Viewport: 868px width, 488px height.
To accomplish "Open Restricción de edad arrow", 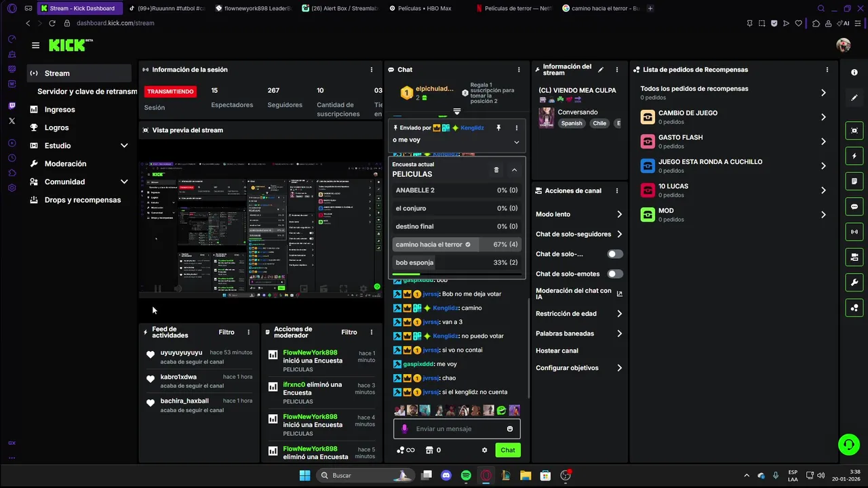I will coord(619,314).
